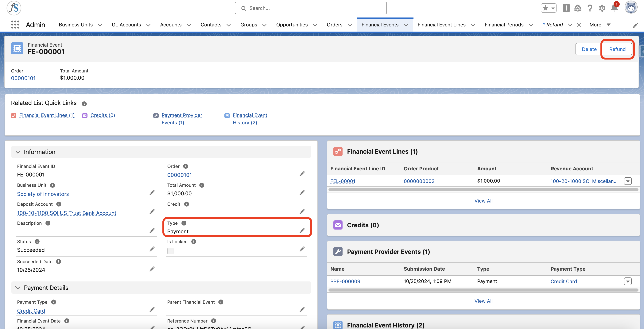
Task: Switch to the Financial Event Lines tab
Action: coord(441,25)
